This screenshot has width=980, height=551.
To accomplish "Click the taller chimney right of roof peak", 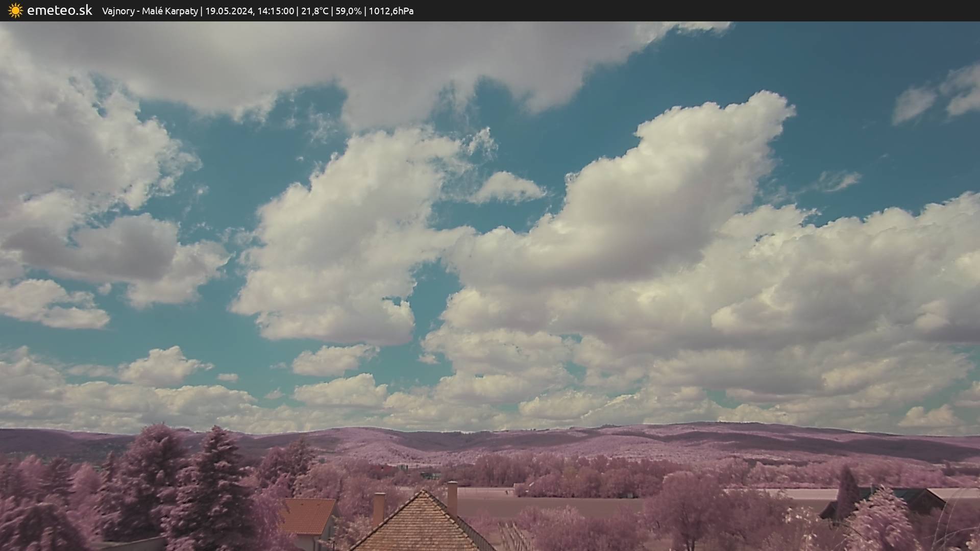I will pyautogui.click(x=452, y=498).
